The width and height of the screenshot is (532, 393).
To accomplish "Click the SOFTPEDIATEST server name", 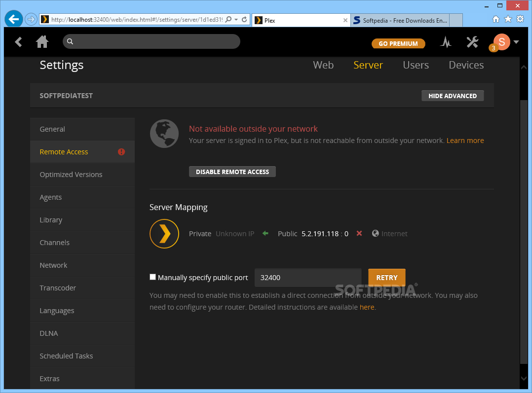I will point(66,96).
